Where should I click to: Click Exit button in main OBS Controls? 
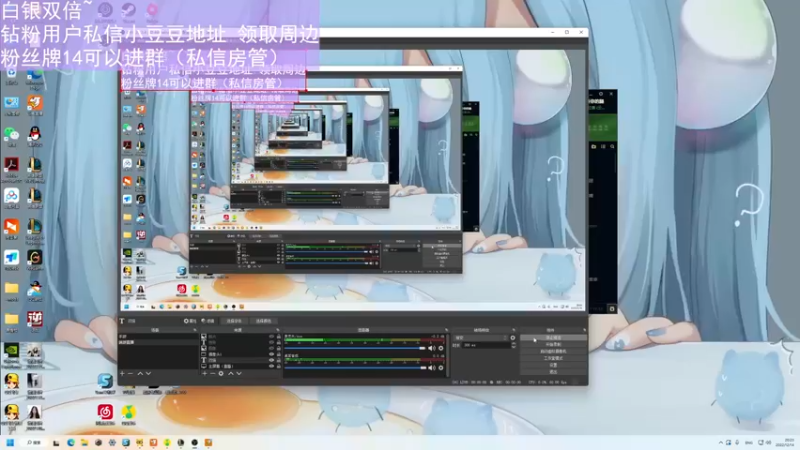tap(554, 372)
